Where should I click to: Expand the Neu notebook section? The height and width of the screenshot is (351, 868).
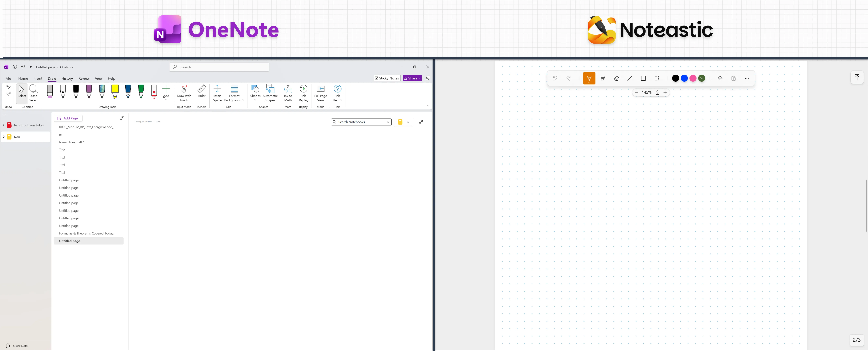click(x=4, y=137)
